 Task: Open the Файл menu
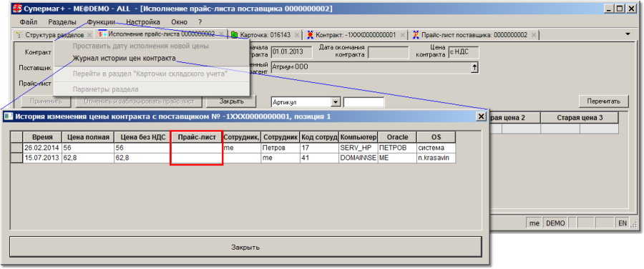pos(29,22)
